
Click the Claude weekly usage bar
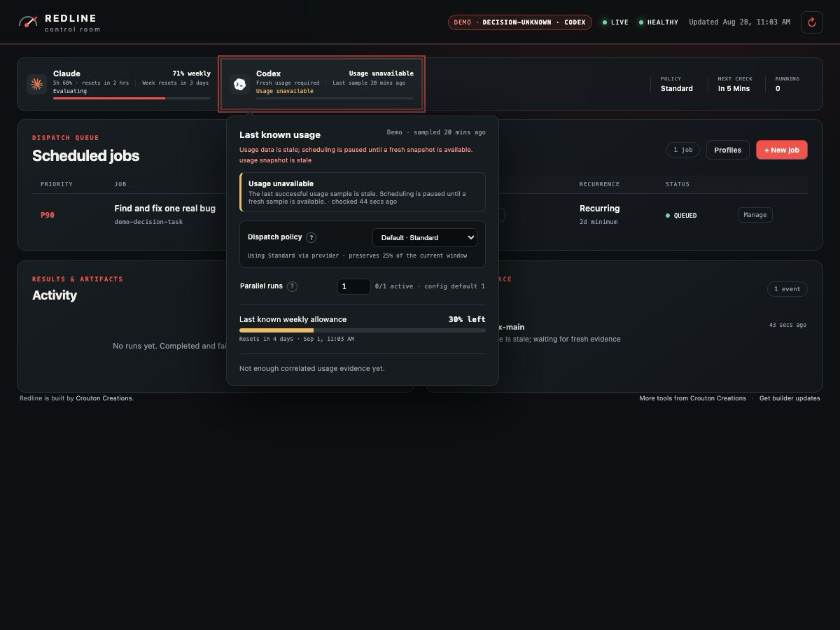point(132,99)
